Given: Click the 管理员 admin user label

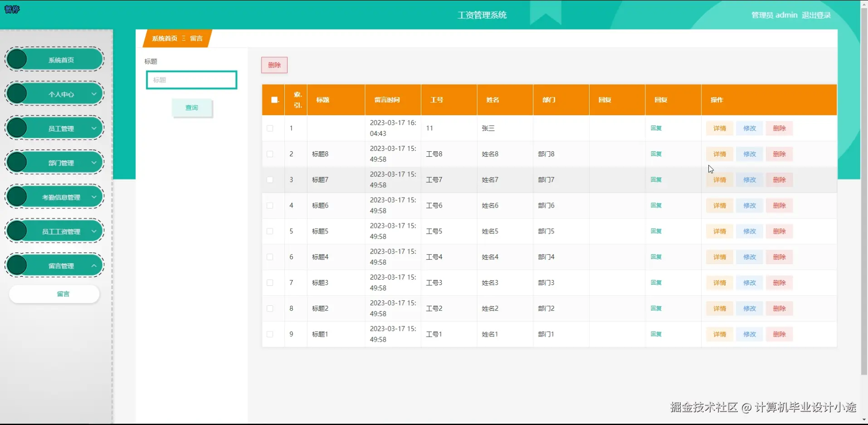Looking at the screenshot, I should (774, 15).
